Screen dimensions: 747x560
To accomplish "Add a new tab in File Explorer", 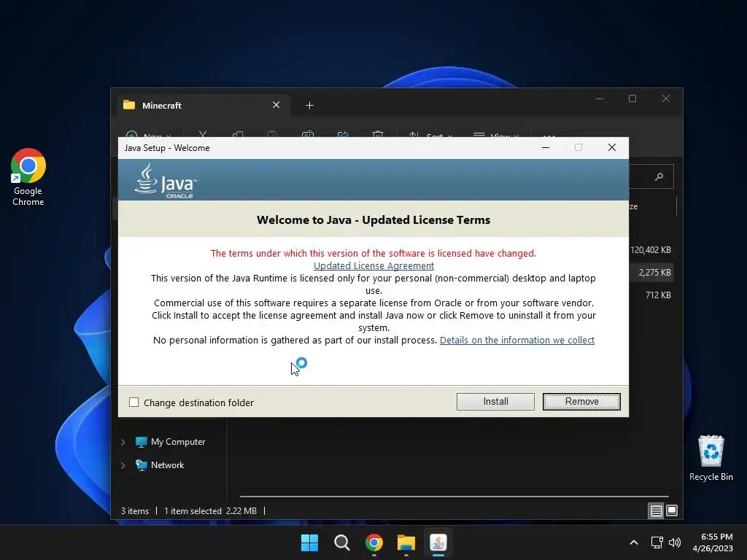I will 309,105.
